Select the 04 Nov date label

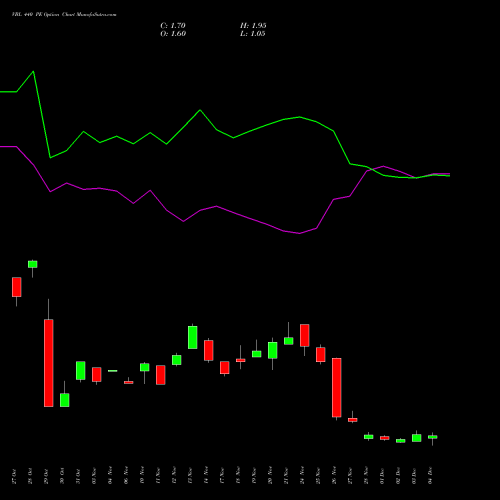tap(110, 476)
